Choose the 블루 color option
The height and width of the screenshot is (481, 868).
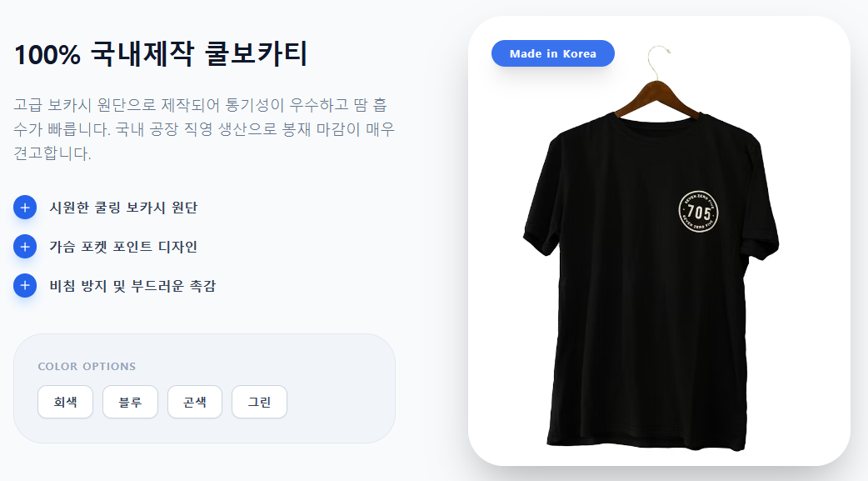[130, 403]
